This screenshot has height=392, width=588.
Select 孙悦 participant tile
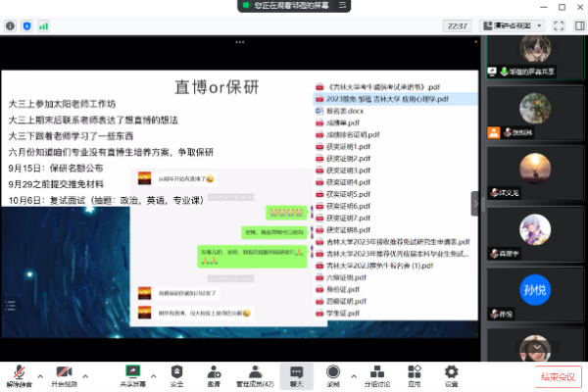pos(533,263)
